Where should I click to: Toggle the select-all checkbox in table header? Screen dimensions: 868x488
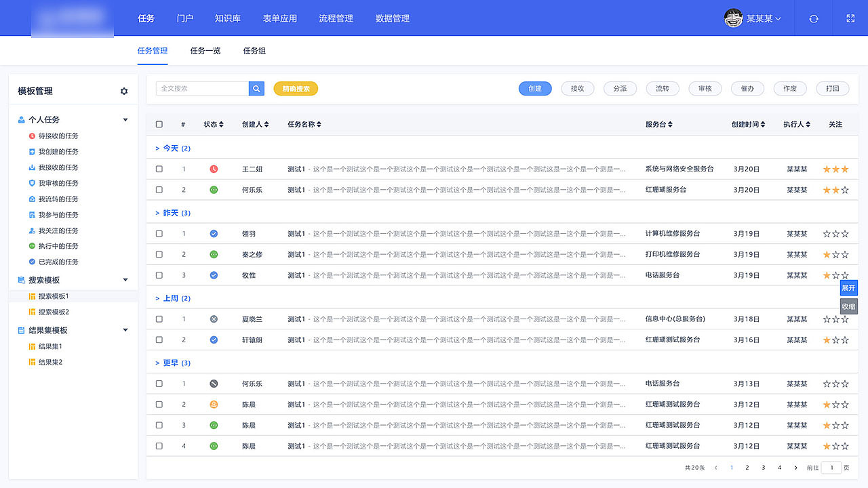159,124
